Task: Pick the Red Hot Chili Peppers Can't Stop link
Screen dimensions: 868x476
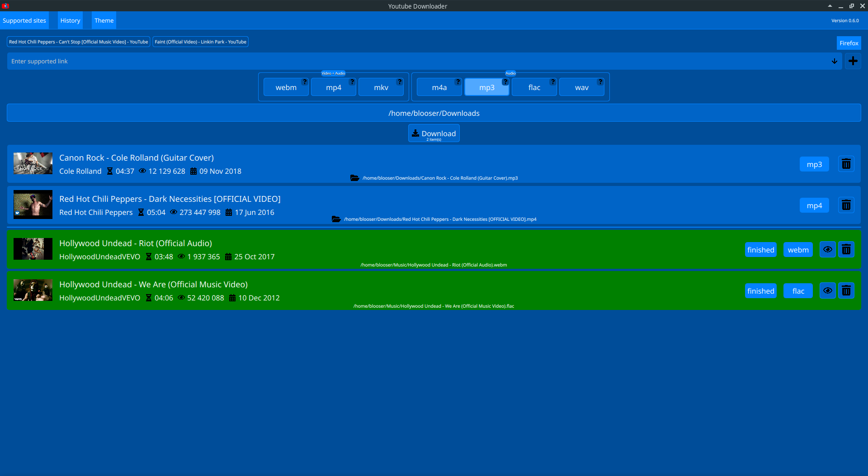Action: click(x=79, y=42)
